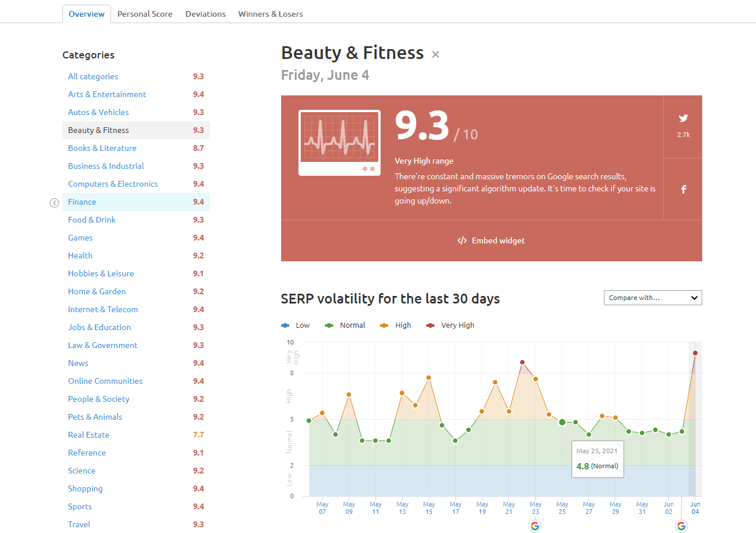Screen dimensions: 756x533
Task: Open the Deviations tab
Action: [x=205, y=14]
